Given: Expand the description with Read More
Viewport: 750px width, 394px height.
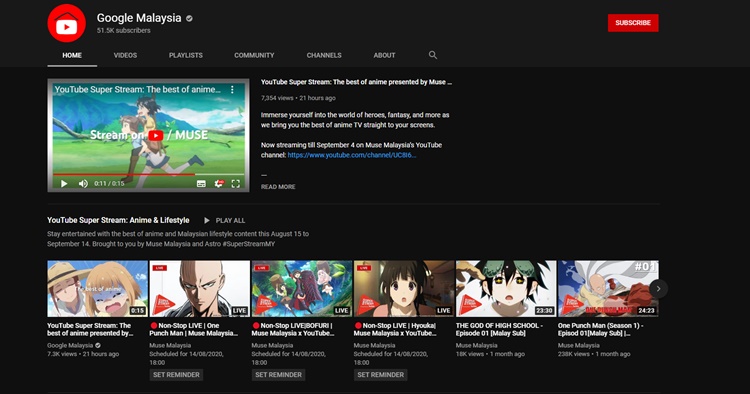Looking at the screenshot, I should pyautogui.click(x=278, y=187).
